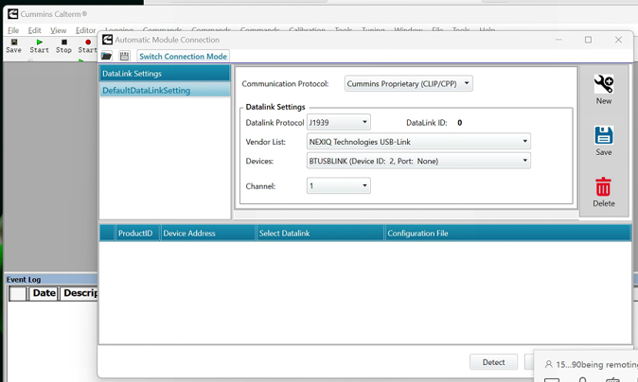The height and width of the screenshot is (382, 638).
Task: Open the Datalink Protocol J1939 dropdown
Action: (338, 122)
